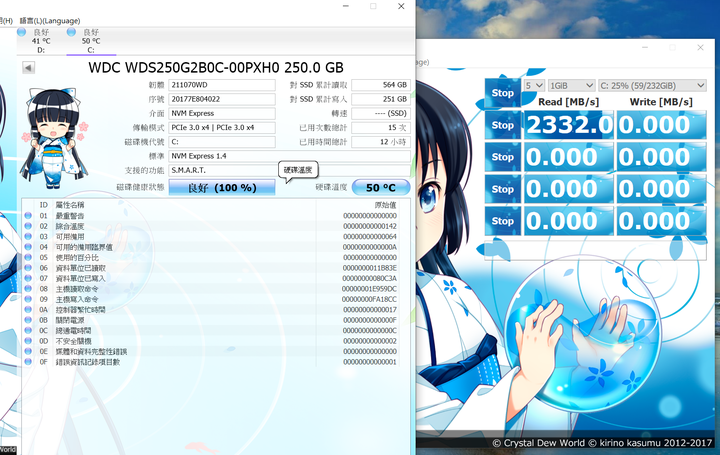Click the third Stop button in CrystalDiskMark
Viewport: 720px width, 455px height.
pos(503,157)
